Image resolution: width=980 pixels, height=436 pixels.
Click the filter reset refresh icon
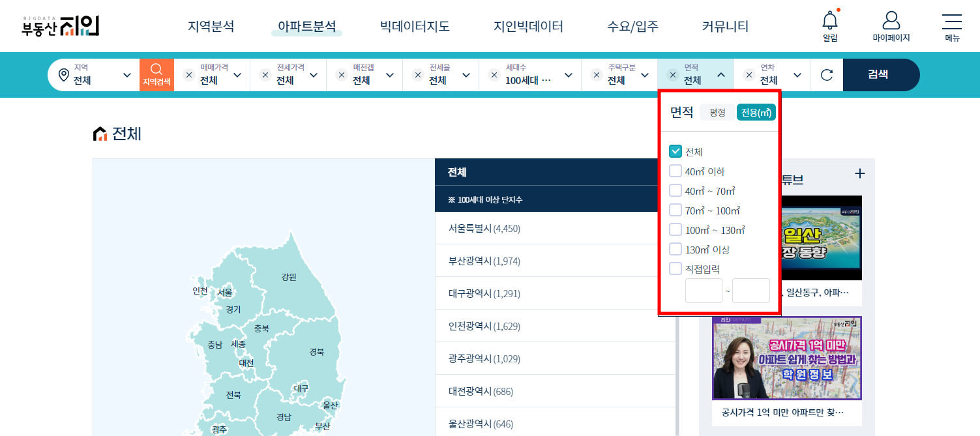[x=827, y=75]
